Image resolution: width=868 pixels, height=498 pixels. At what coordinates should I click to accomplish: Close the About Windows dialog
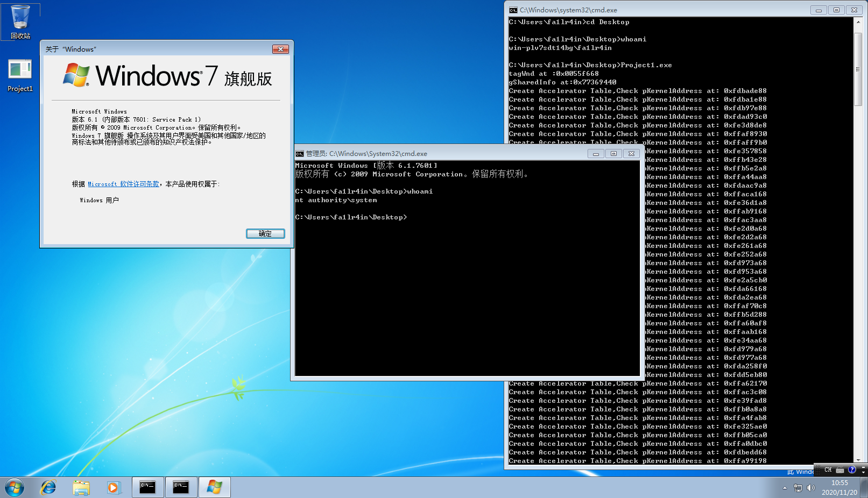pos(280,49)
